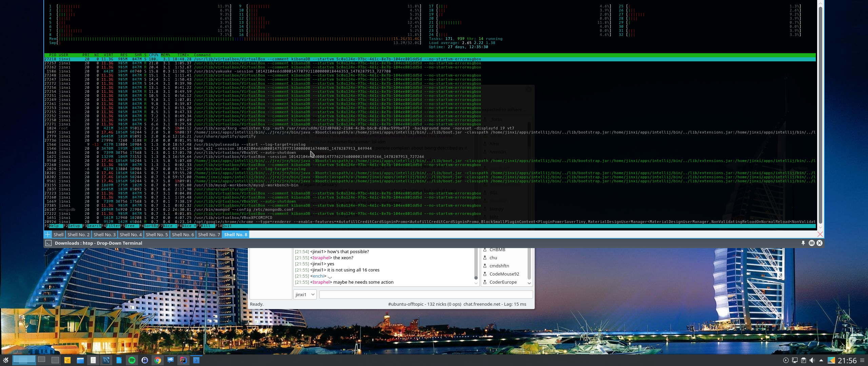Add a new Yakuake session tab
Image resolution: width=868 pixels, height=366 pixels.
[48, 235]
